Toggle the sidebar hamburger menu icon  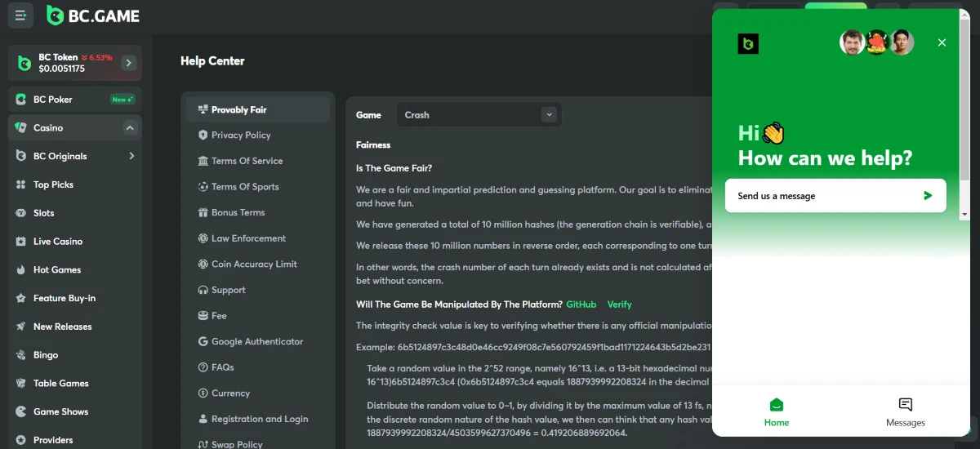point(20,16)
